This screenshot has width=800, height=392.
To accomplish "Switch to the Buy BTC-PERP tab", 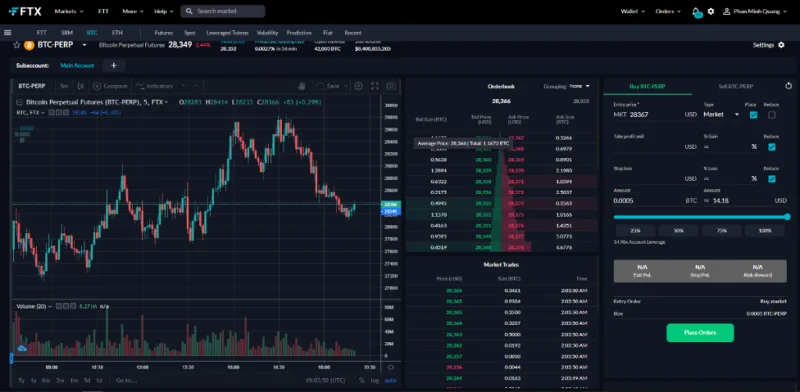I will (647, 86).
